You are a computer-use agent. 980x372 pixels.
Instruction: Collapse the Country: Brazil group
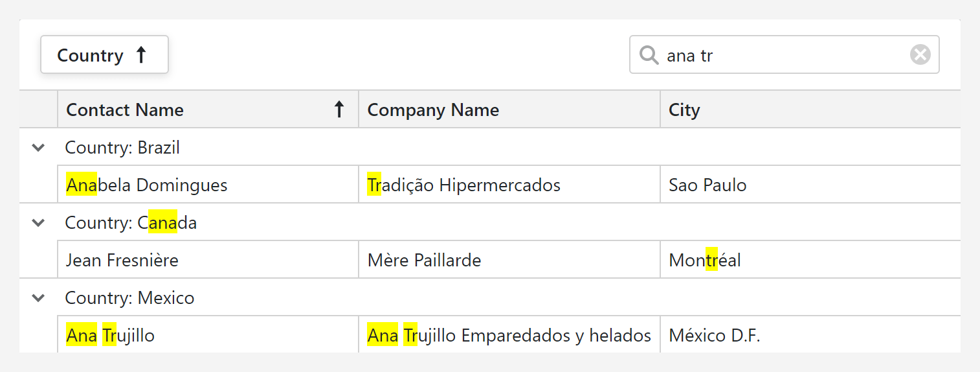(x=39, y=148)
